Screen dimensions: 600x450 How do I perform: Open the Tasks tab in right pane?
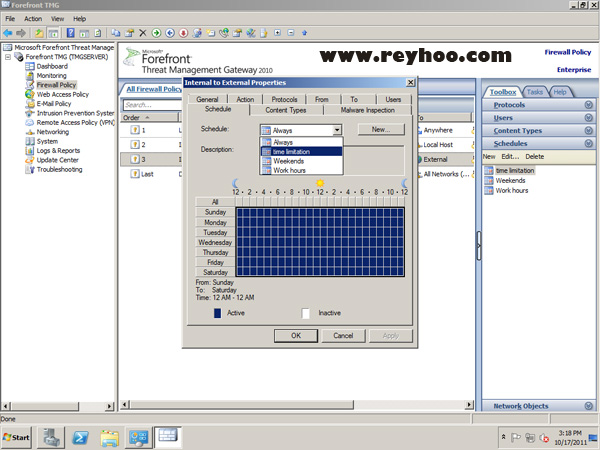(x=535, y=92)
